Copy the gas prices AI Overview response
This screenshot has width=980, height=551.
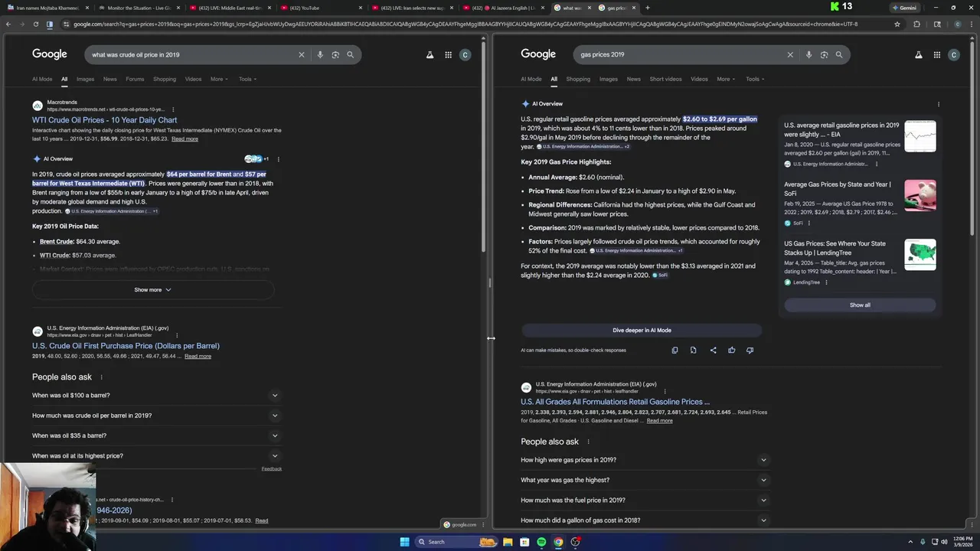click(x=675, y=350)
